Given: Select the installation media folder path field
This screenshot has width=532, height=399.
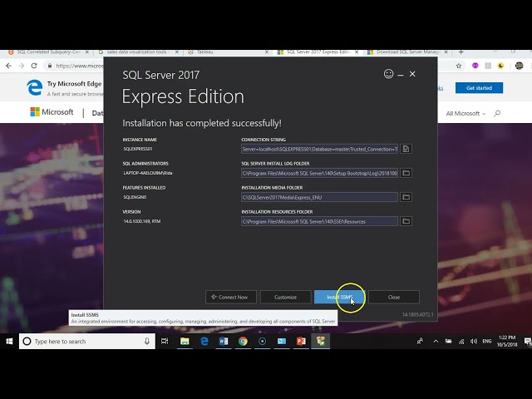Looking at the screenshot, I should click(x=319, y=197).
